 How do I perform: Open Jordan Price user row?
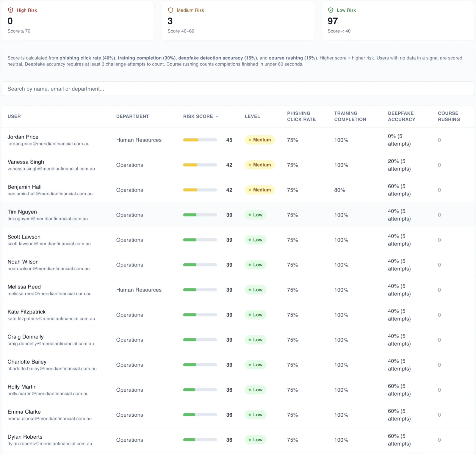[x=238, y=140]
